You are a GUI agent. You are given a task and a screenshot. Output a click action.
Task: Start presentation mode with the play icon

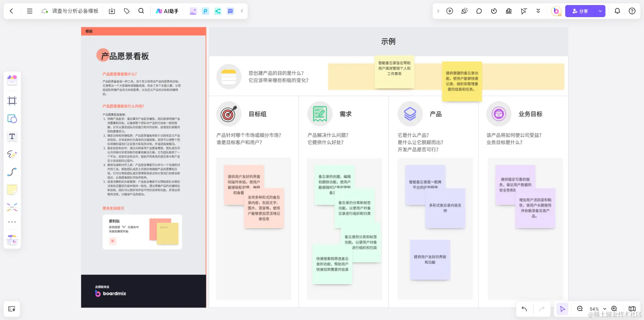[449, 11]
